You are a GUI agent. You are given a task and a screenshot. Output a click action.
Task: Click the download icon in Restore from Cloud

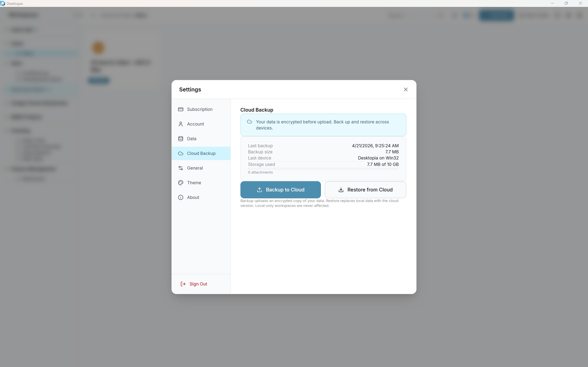(x=341, y=190)
